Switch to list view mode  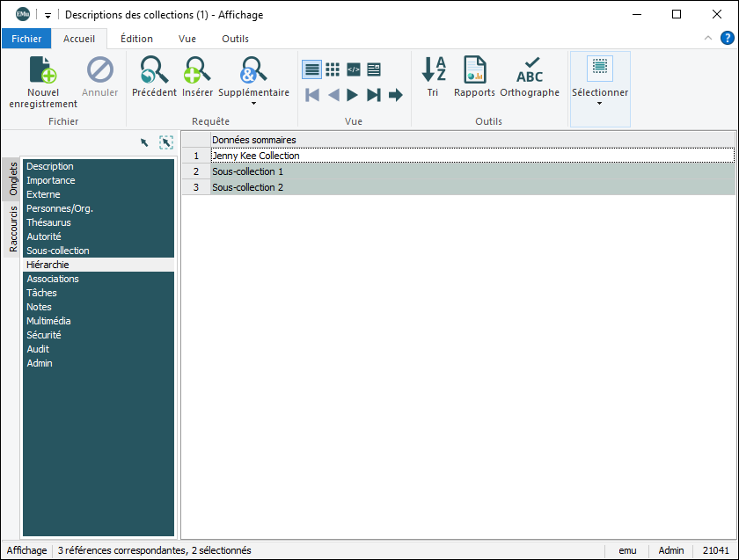pyautogui.click(x=311, y=69)
